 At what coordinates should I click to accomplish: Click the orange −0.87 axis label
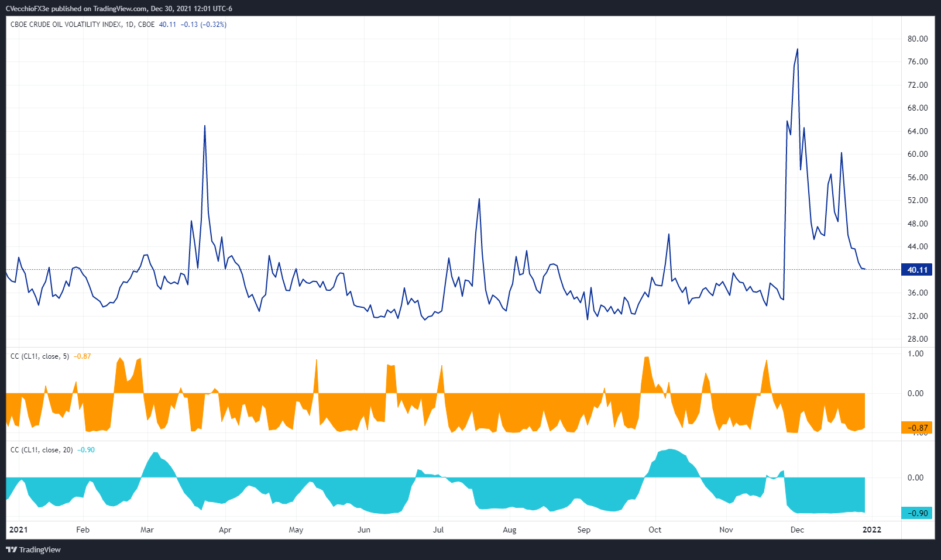pyautogui.click(x=917, y=428)
